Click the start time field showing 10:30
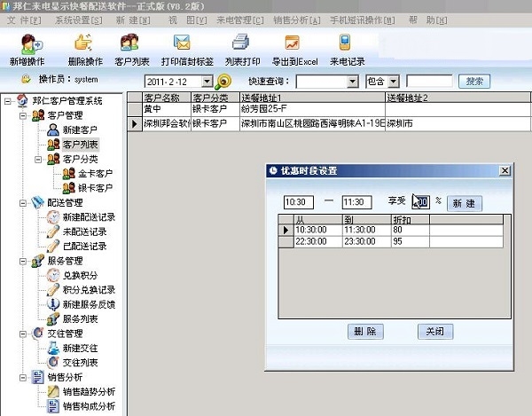This screenshot has height=416, width=532. [299, 202]
